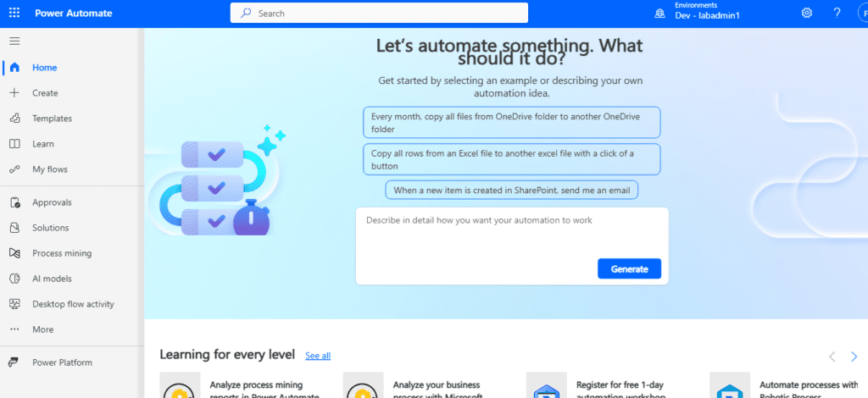Select the SharePoint new item email example
868x398 pixels.
[512, 191]
